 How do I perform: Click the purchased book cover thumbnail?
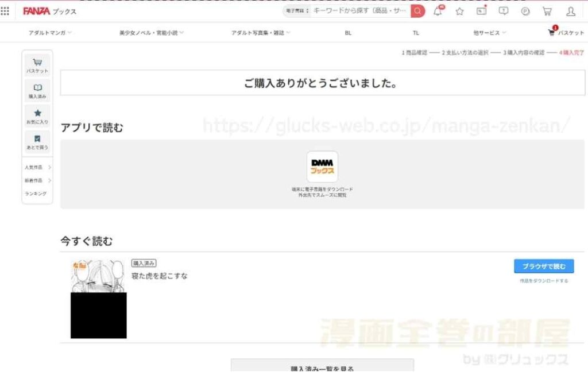coord(99,299)
